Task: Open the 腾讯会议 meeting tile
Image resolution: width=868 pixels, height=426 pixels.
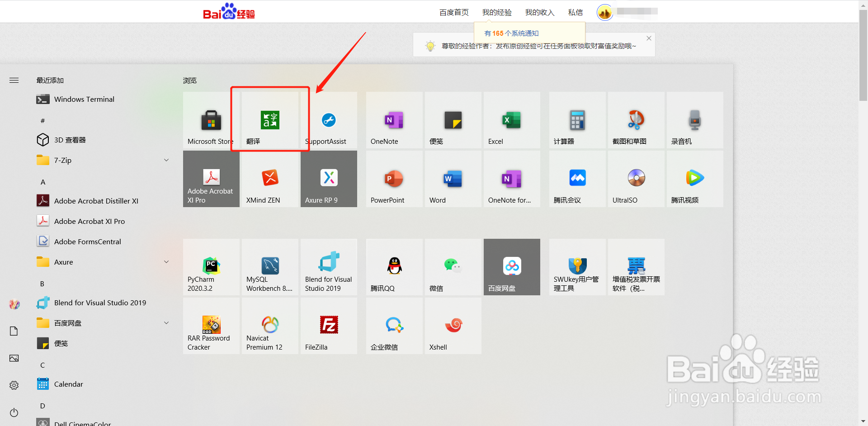Action: tap(577, 179)
